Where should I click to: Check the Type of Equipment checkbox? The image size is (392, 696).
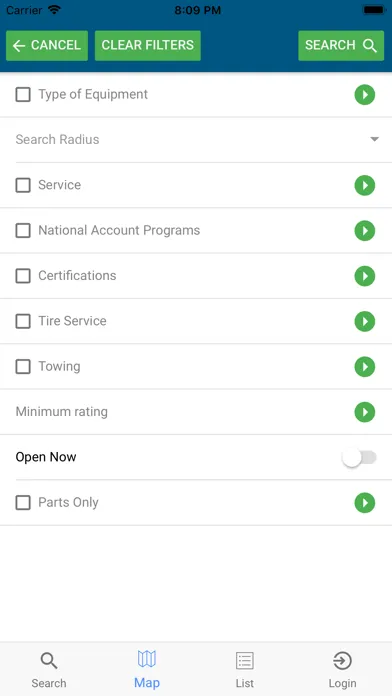click(x=23, y=95)
